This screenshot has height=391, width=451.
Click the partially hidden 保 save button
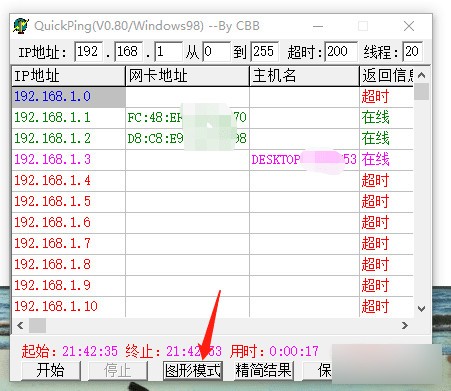click(x=318, y=370)
